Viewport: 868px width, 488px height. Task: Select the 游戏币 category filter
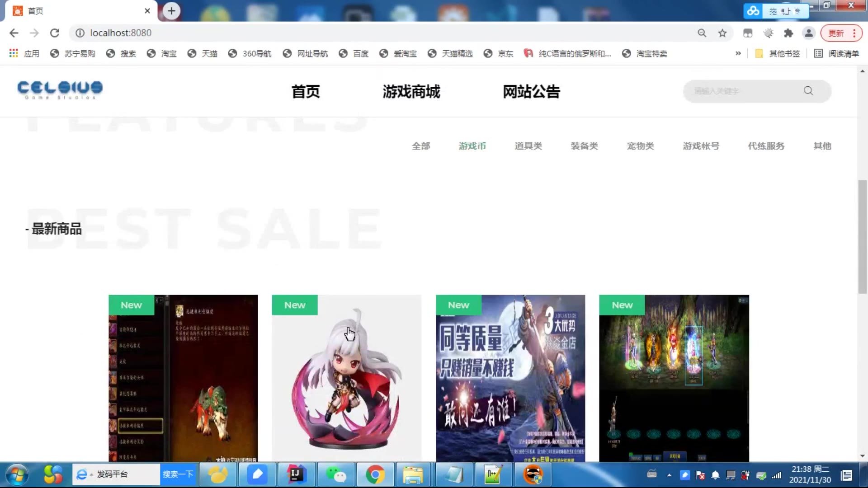tap(472, 146)
